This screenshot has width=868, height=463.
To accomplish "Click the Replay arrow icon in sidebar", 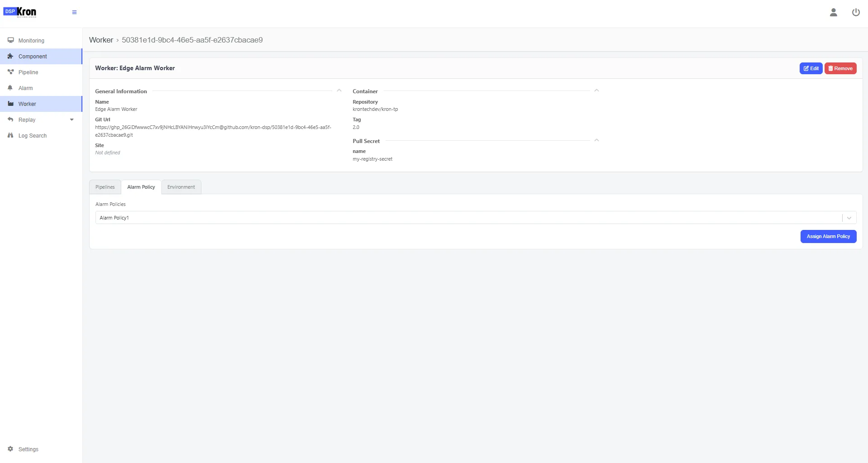I will pyautogui.click(x=10, y=119).
